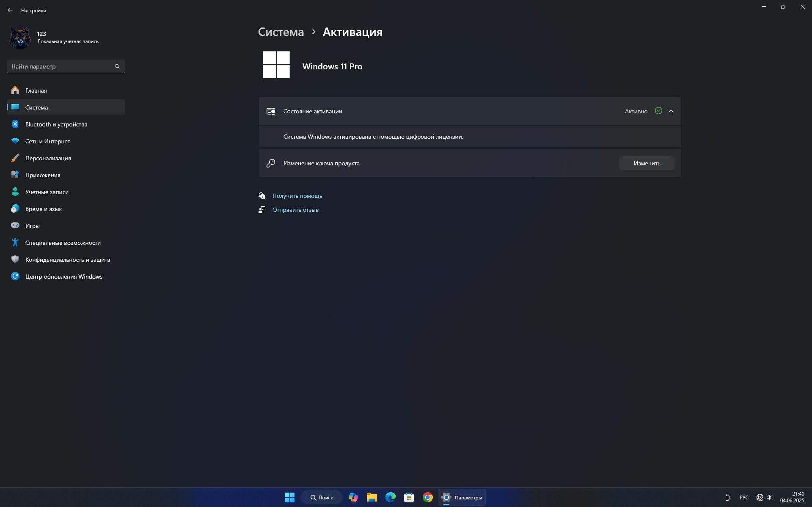Select the Система section
The width and height of the screenshot is (812, 507).
(66, 107)
